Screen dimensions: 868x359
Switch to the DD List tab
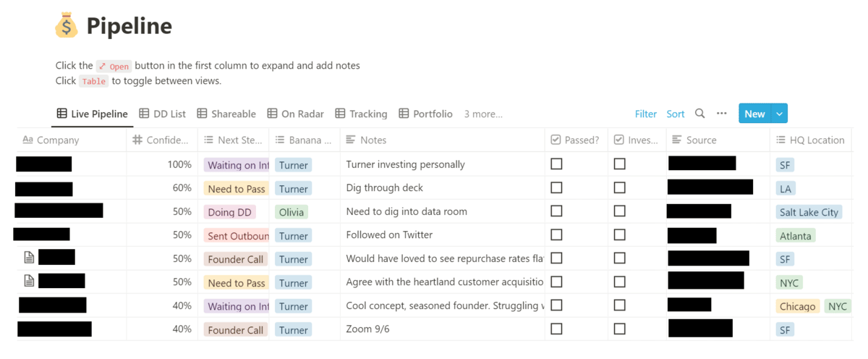click(x=163, y=114)
